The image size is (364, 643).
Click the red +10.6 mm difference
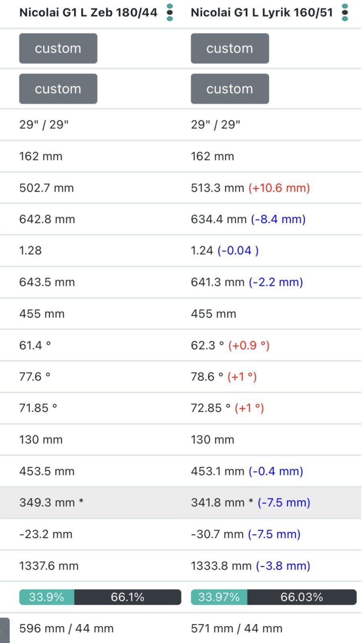279,188
